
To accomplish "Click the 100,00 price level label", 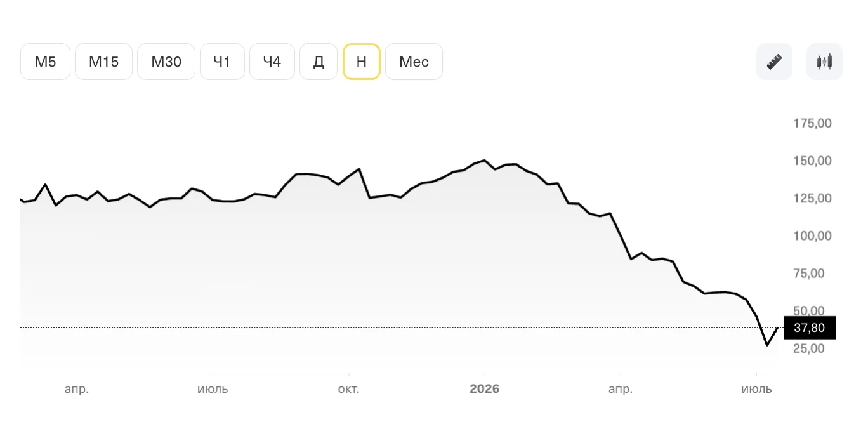I will pos(812,235).
